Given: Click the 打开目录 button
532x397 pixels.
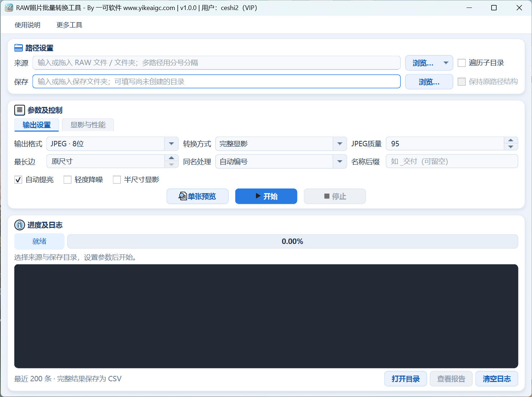Looking at the screenshot, I should pyautogui.click(x=405, y=379).
